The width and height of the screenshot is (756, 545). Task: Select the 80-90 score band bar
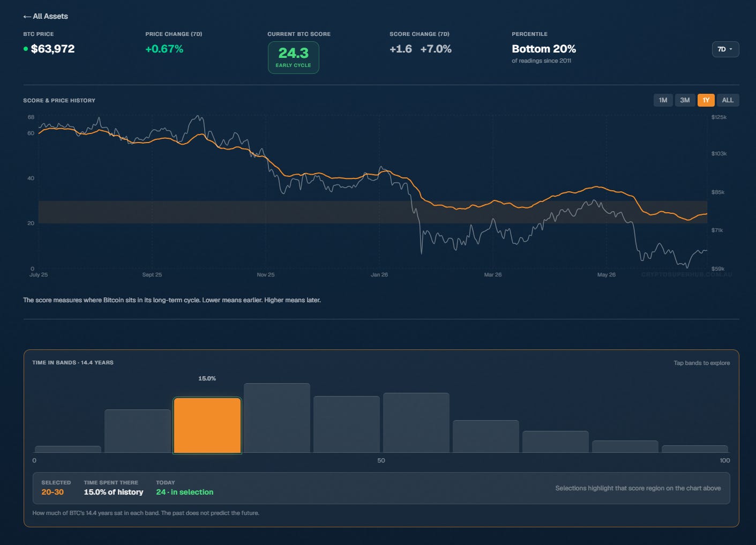tap(625, 446)
